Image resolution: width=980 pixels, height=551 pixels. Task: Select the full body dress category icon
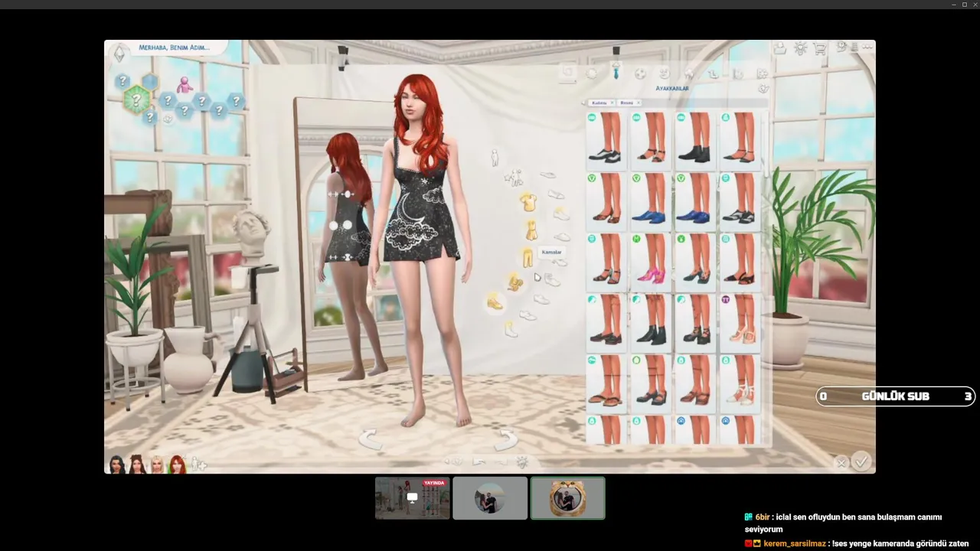(x=531, y=230)
